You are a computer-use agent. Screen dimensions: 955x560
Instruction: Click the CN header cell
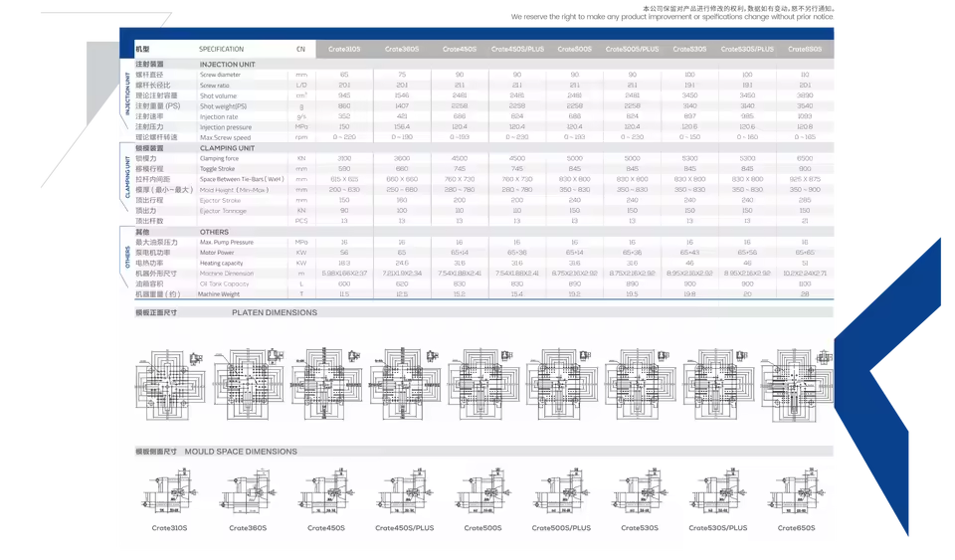[x=300, y=50]
